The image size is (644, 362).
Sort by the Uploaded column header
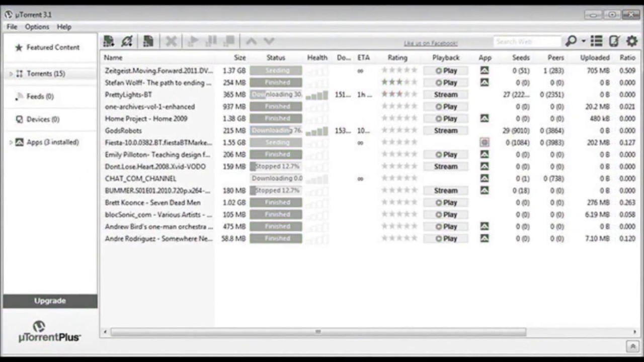tap(595, 58)
